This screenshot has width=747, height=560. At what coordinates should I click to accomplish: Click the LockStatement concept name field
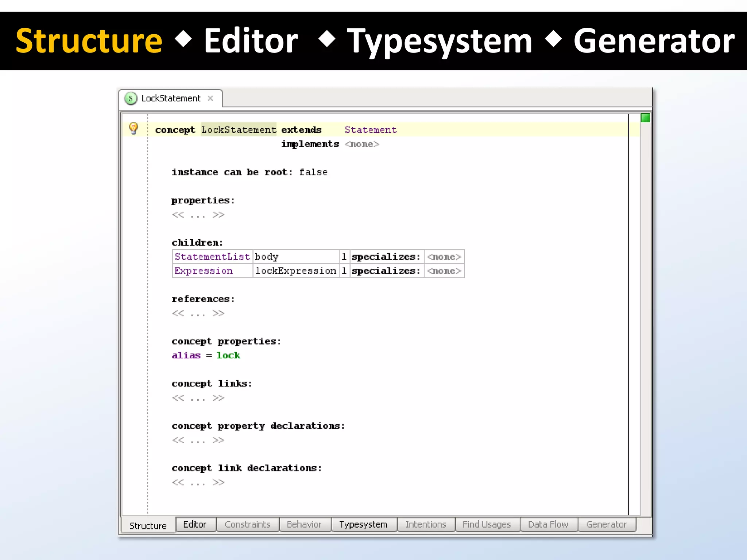(x=239, y=130)
